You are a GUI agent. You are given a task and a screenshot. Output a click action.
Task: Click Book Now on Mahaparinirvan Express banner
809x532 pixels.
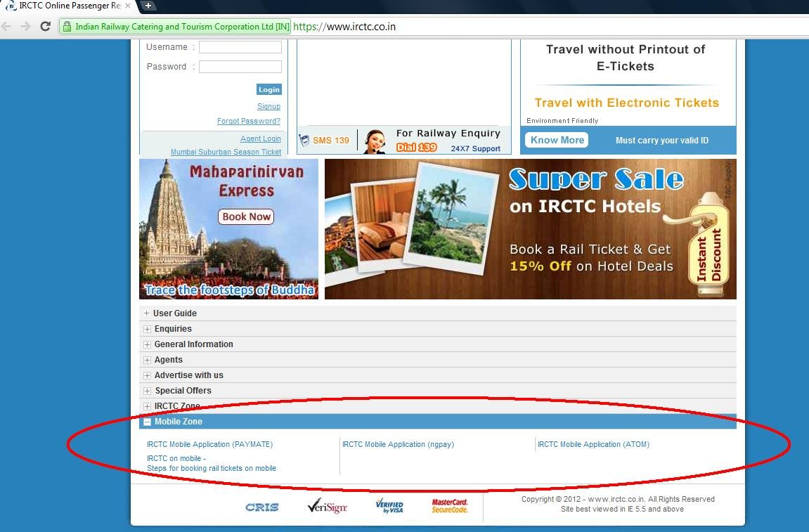coord(246,216)
